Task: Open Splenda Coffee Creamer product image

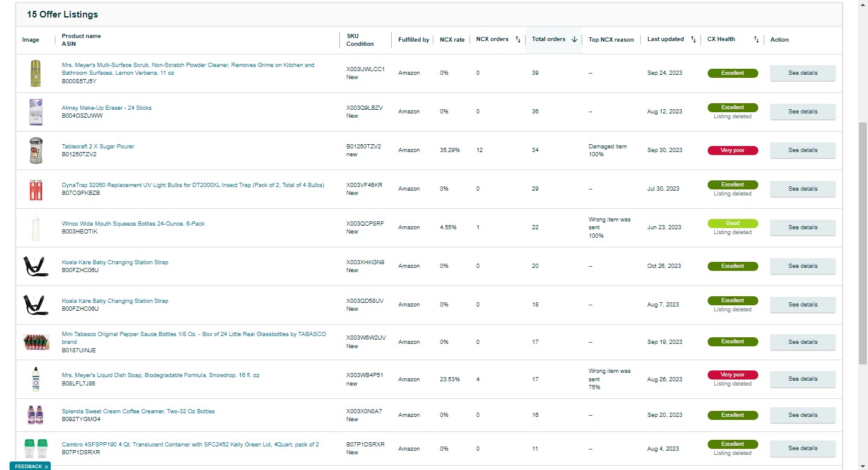Action: (x=36, y=415)
